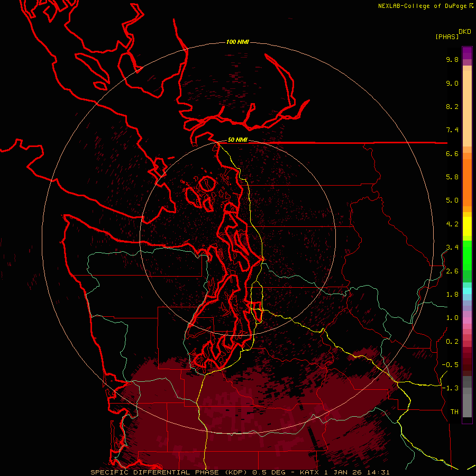The width and height of the screenshot is (476, 476).
Task: Click the 7.4 scale value
Action: pos(452,130)
